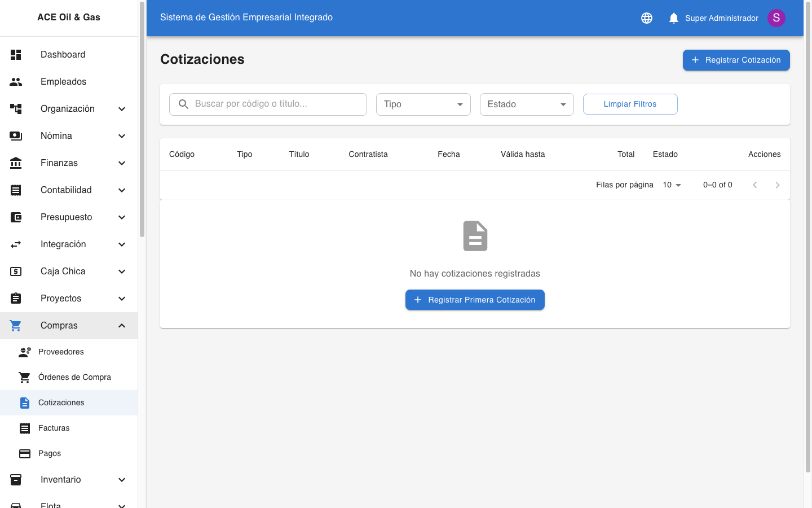Click the Proveedores sidebar icon

click(x=25, y=352)
